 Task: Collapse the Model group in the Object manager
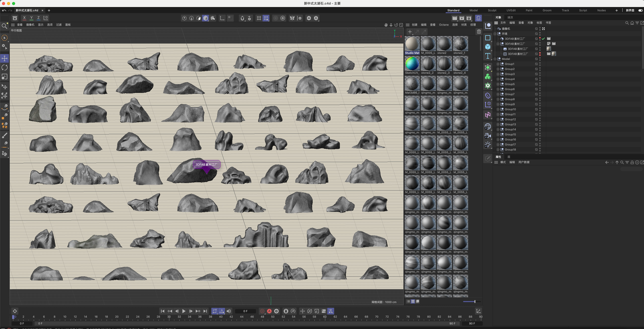click(495, 59)
